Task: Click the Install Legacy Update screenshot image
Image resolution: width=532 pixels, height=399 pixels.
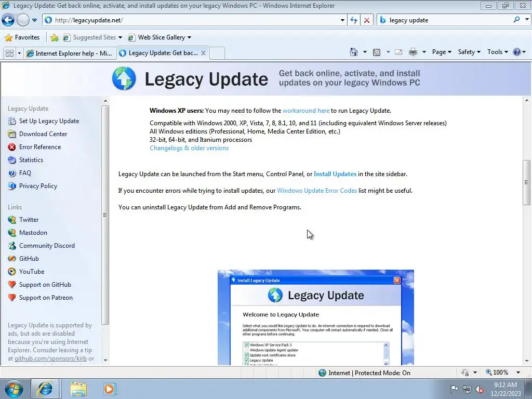Action: pyautogui.click(x=315, y=317)
